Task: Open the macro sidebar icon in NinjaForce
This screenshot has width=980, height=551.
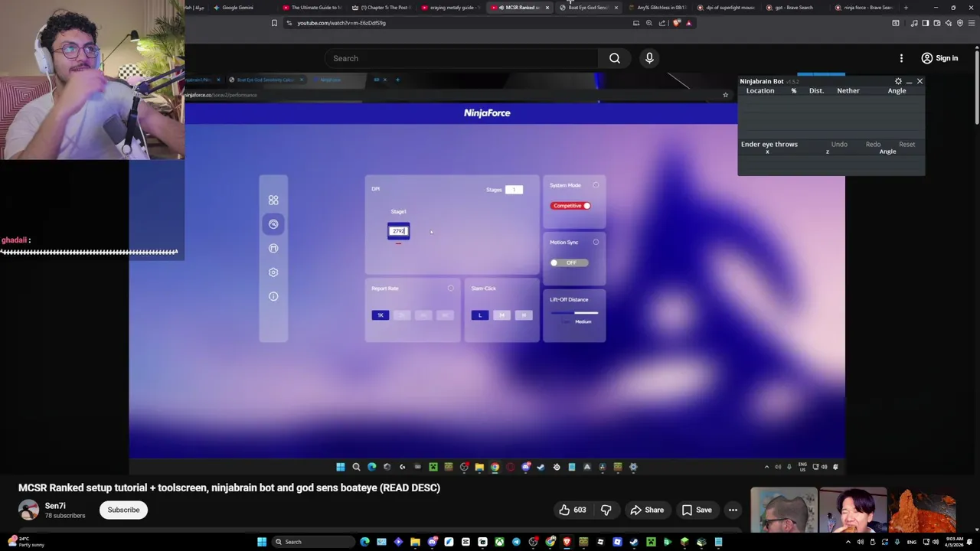Action: point(273,248)
